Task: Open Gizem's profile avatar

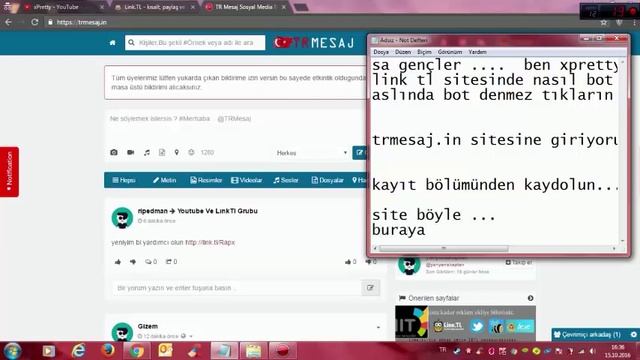Action: click(122, 332)
